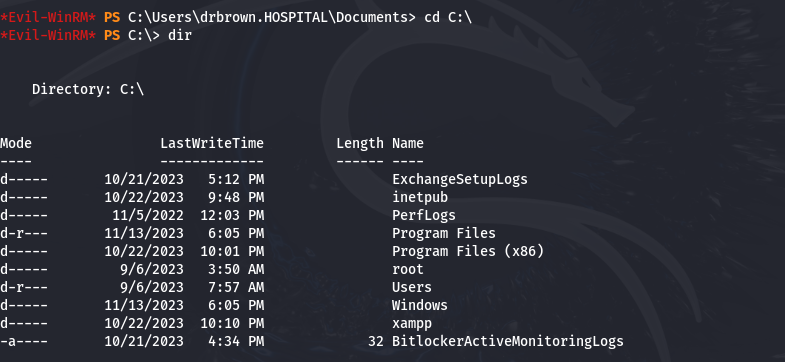Click the 'Directory: C:\' line

click(x=88, y=90)
